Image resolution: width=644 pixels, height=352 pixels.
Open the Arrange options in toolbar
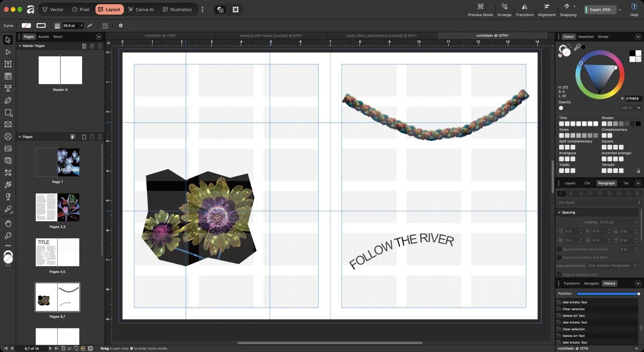[504, 10]
